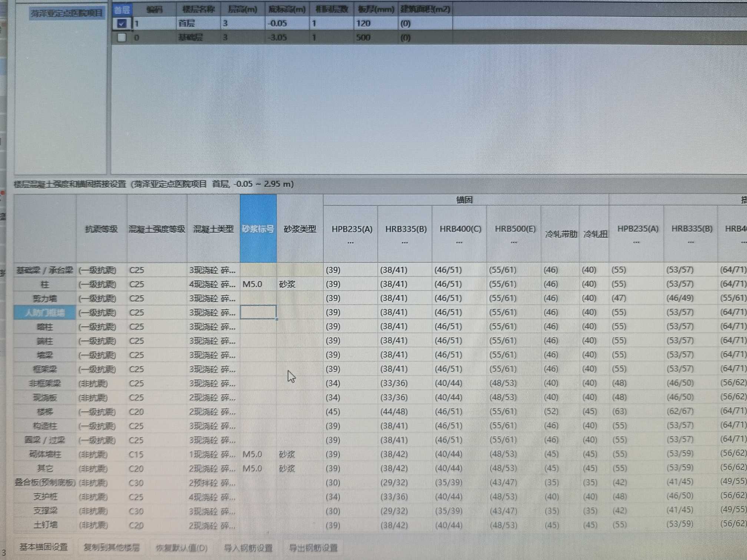This screenshot has height=560, width=747.
Task: Select the 框架梁 row header
Action: pyautogui.click(x=45, y=369)
